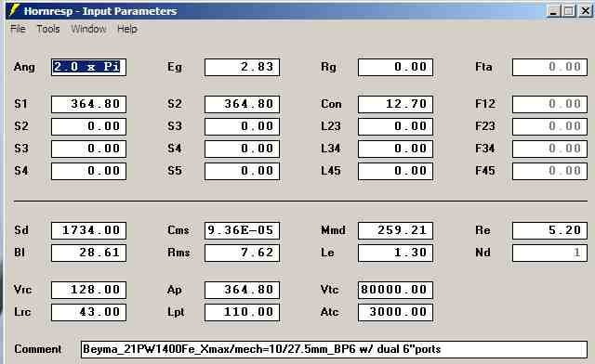Image resolution: width=595 pixels, height=364 pixels.
Task: Click the Eg label
Action: coord(175,67)
